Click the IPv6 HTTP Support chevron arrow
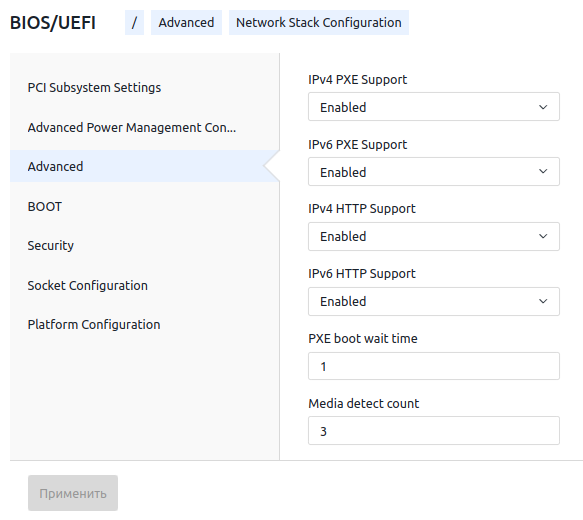 tap(543, 301)
